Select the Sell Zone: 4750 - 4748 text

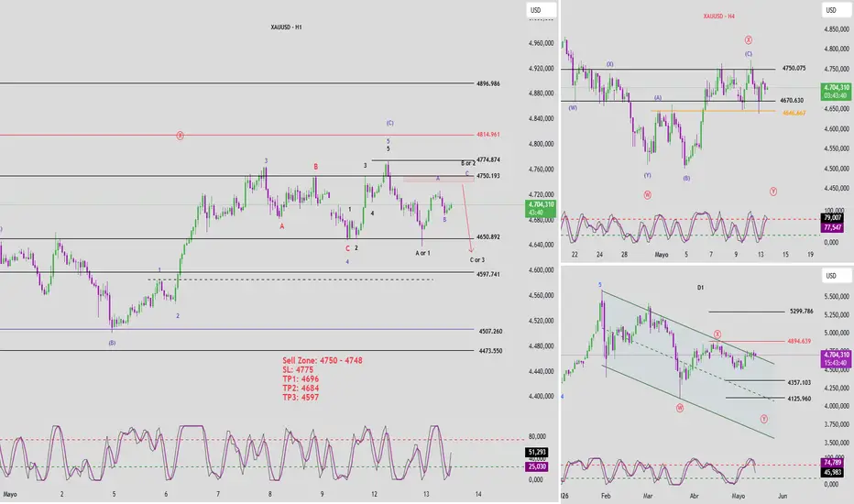[323, 361]
